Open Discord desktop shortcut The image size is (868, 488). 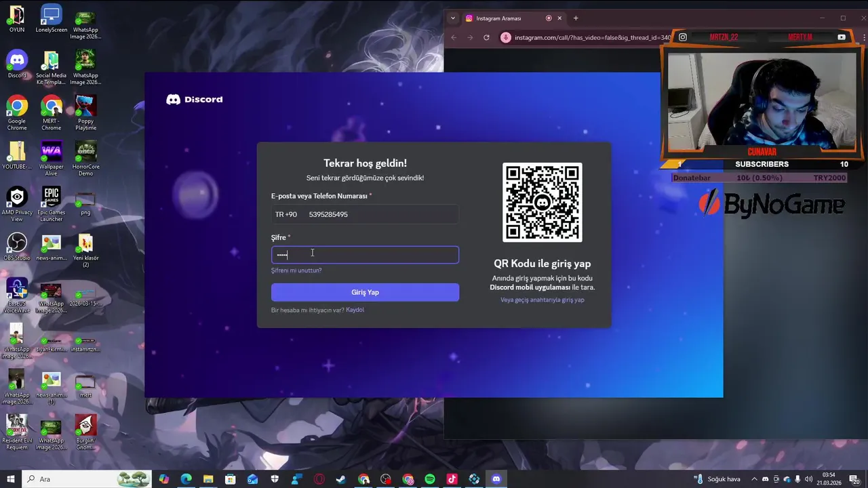click(17, 65)
